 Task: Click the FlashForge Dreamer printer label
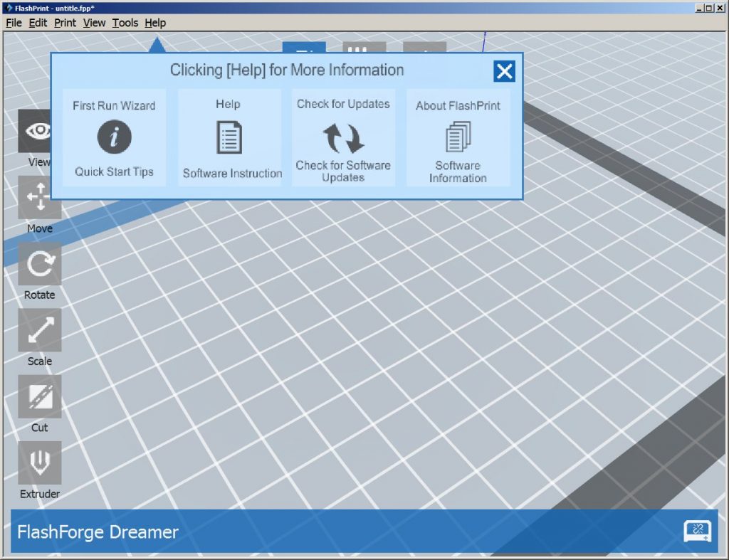(x=98, y=532)
